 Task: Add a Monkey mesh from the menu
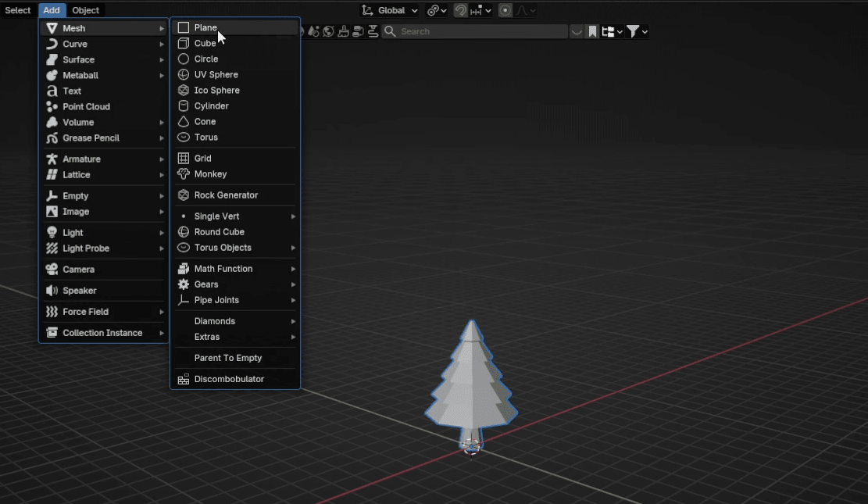click(210, 174)
